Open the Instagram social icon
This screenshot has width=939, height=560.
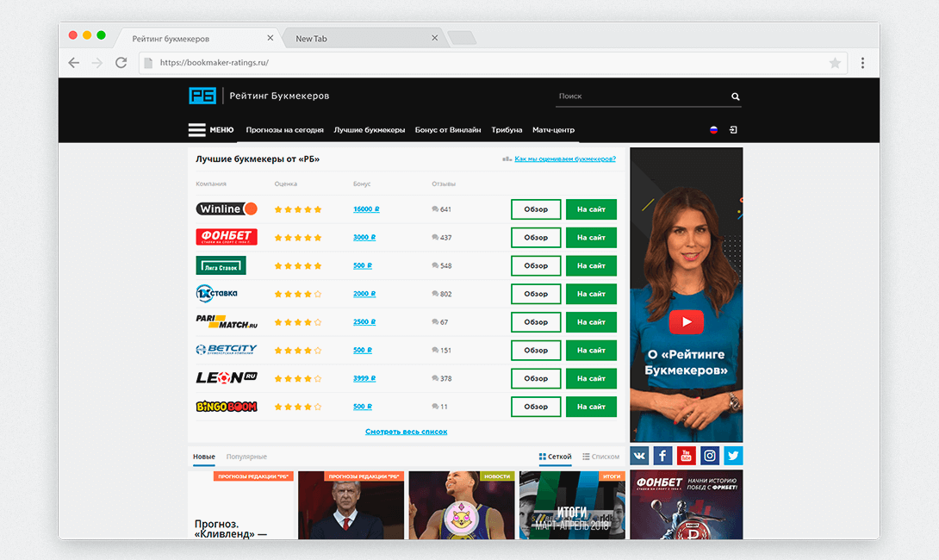pos(710,456)
